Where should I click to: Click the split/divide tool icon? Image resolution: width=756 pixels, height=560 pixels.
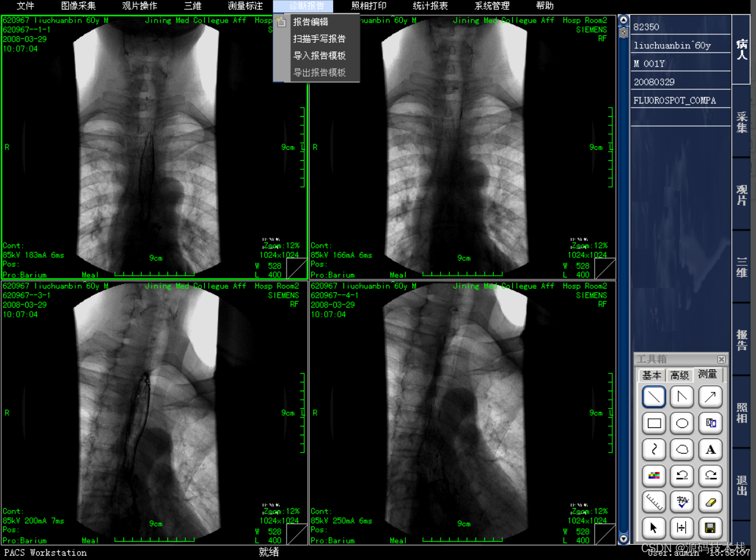[682, 528]
